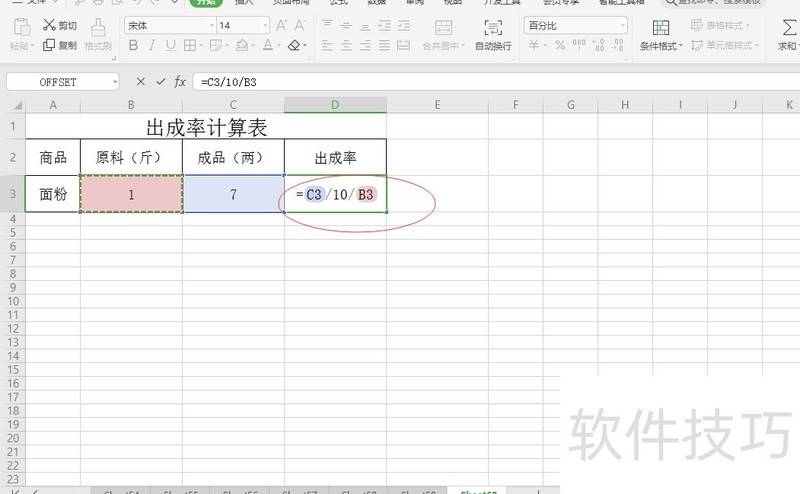Cancel formula entry with the X icon

coord(140,81)
